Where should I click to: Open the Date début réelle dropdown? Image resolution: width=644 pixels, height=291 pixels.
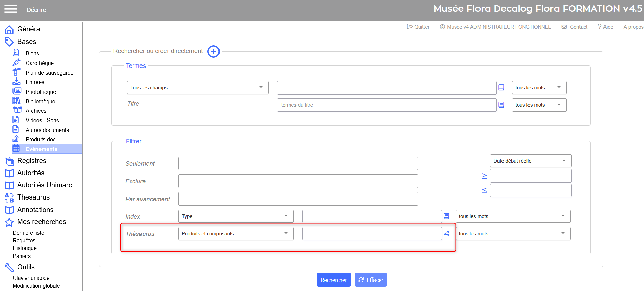[x=530, y=161]
